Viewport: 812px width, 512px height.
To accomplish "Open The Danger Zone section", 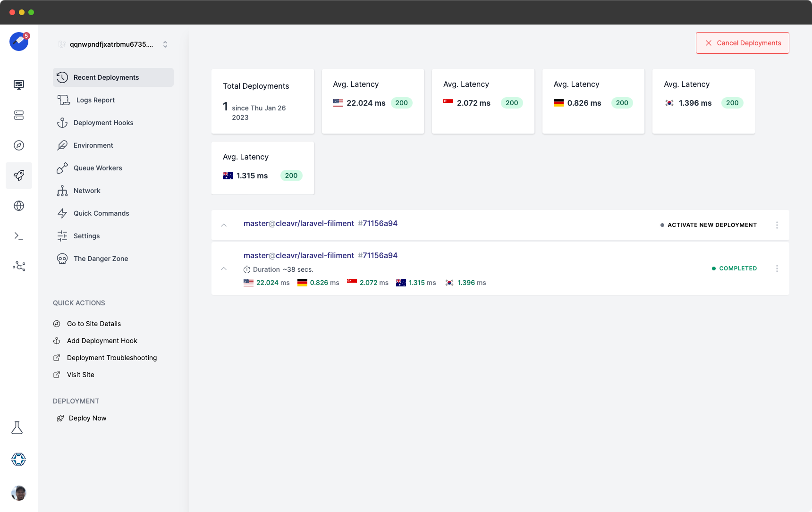I will point(100,258).
